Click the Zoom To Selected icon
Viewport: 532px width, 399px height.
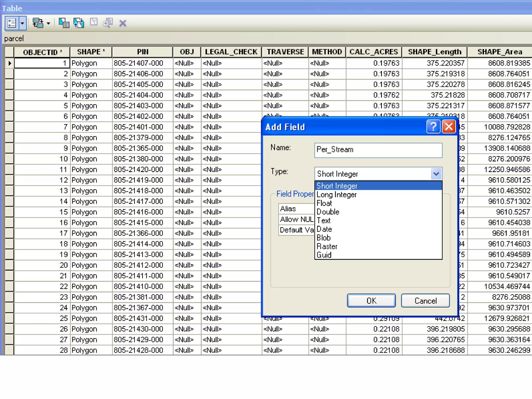[x=108, y=23]
